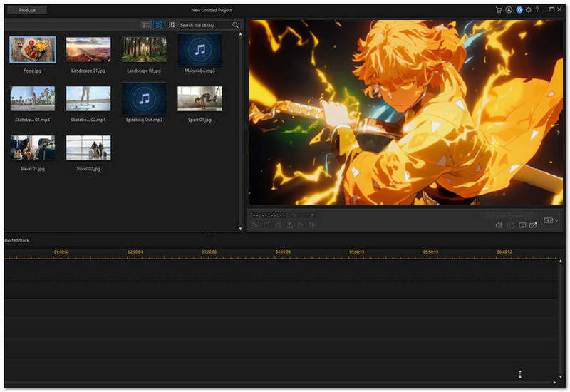
Task: Switch library to small grid view
Action: [172, 25]
